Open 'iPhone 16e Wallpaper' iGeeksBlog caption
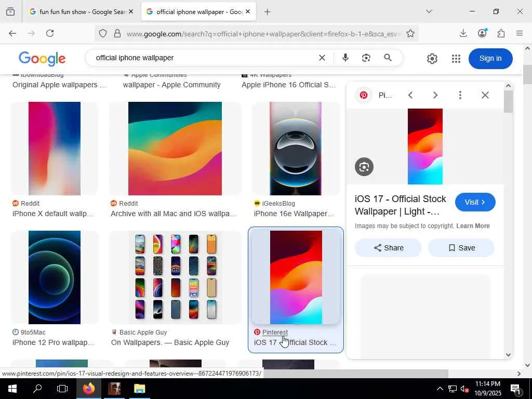This screenshot has height=399, width=532. click(294, 214)
